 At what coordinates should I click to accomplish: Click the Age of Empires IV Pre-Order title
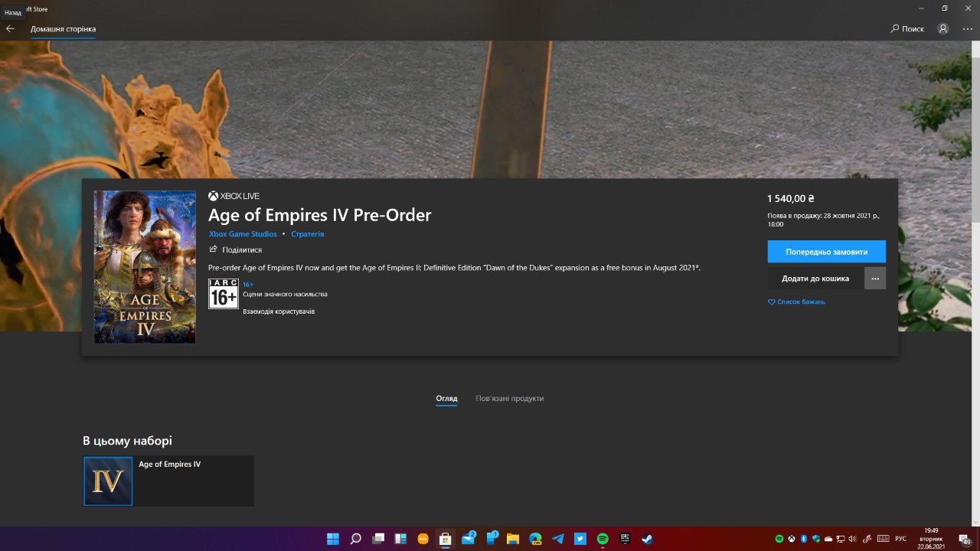(319, 215)
